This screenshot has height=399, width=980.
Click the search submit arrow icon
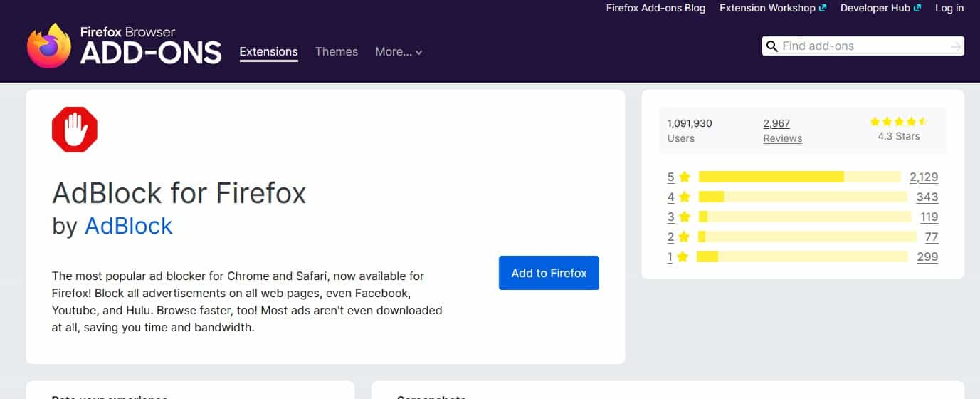tap(955, 46)
